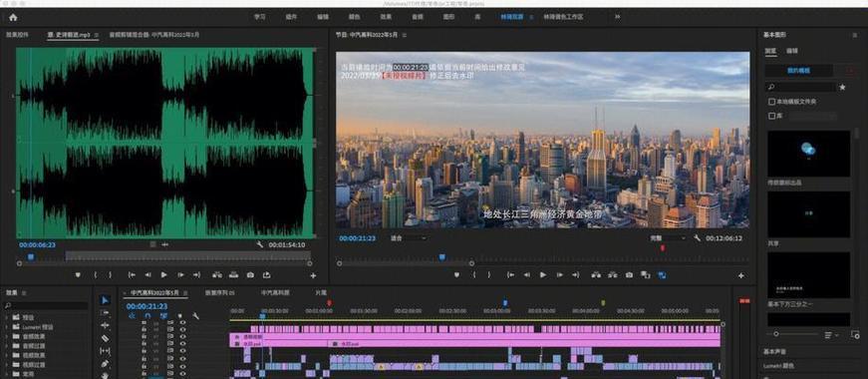Screen dimensions: 868x379
Task: Go to In point in program monitor
Action: click(510, 275)
